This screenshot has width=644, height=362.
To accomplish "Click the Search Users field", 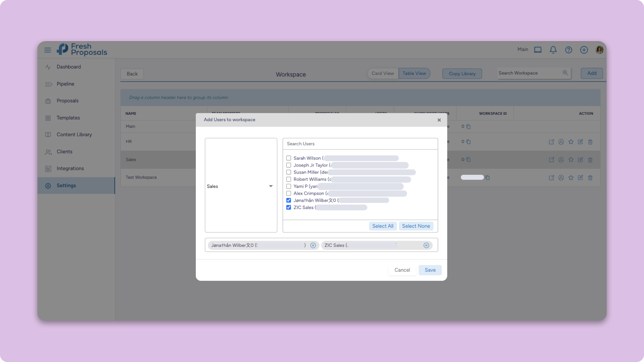I will click(x=360, y=144).
